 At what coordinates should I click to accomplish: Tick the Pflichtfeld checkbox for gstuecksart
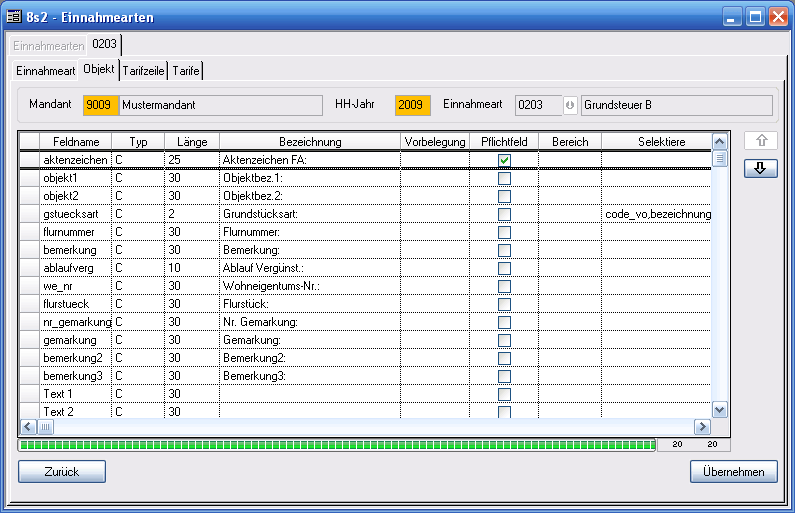coord(504,214)
